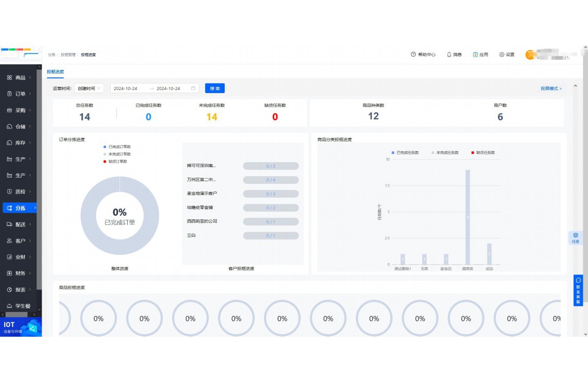Screen dimensions: 588x382
Task: Expand the 质检 sidebar menu
Action: 20,192
